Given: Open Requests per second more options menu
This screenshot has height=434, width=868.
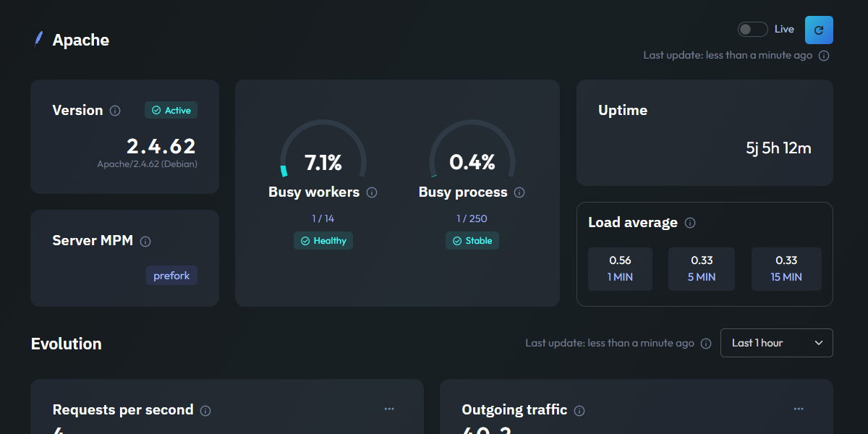Looking at the screenshot, I should (389, 409).
